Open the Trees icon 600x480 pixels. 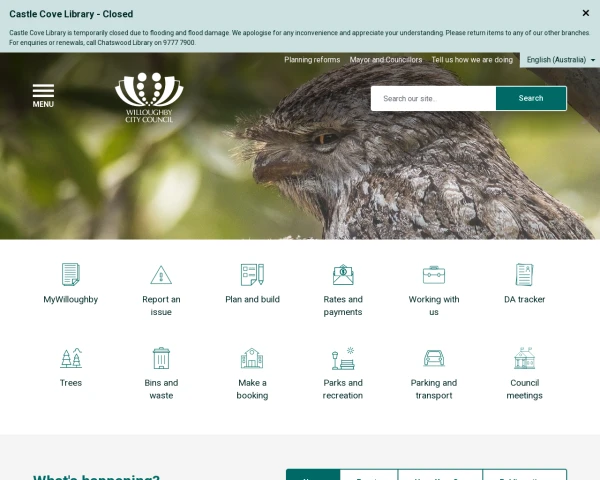click(71, 358)
